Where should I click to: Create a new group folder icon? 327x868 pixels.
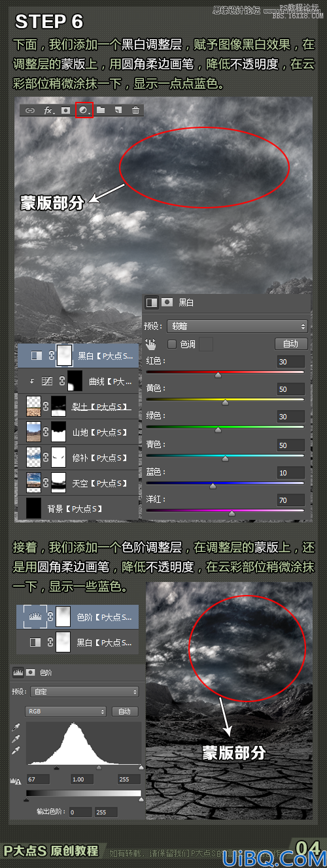pyautogui.click(x=101, y=110)
